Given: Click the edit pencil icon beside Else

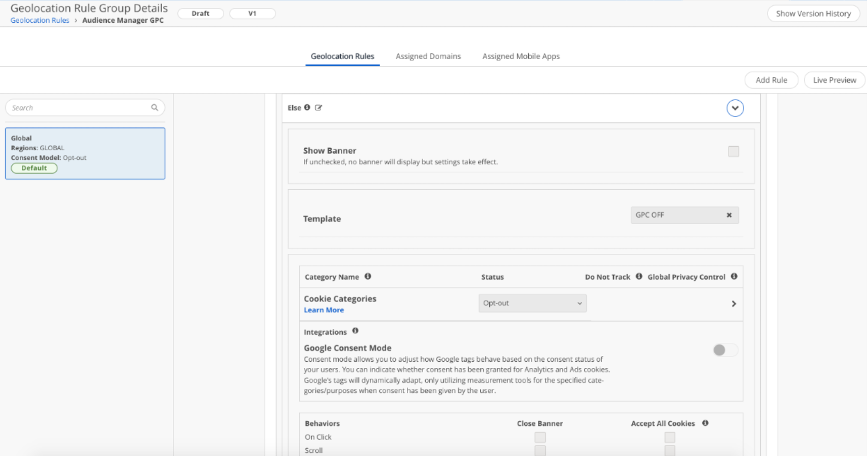Looking at the screenshot, I should (319, 108).
